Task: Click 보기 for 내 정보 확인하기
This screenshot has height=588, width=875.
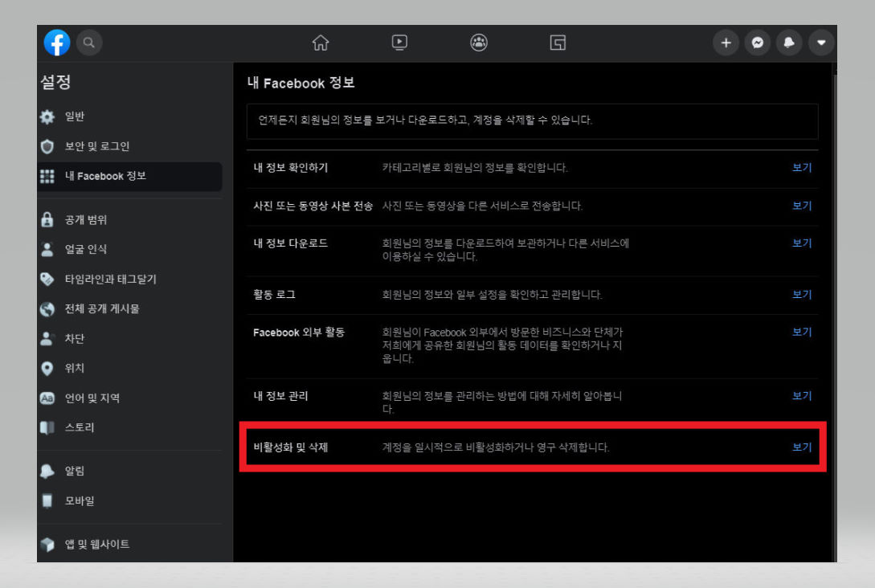Action: (802, 167)
